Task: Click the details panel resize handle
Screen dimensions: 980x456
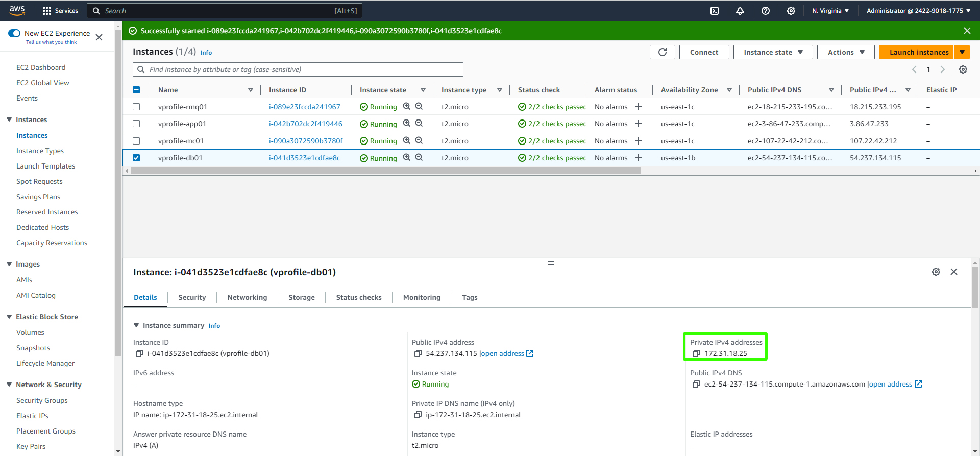Action: pyautogui.click(x=551, y=263)
